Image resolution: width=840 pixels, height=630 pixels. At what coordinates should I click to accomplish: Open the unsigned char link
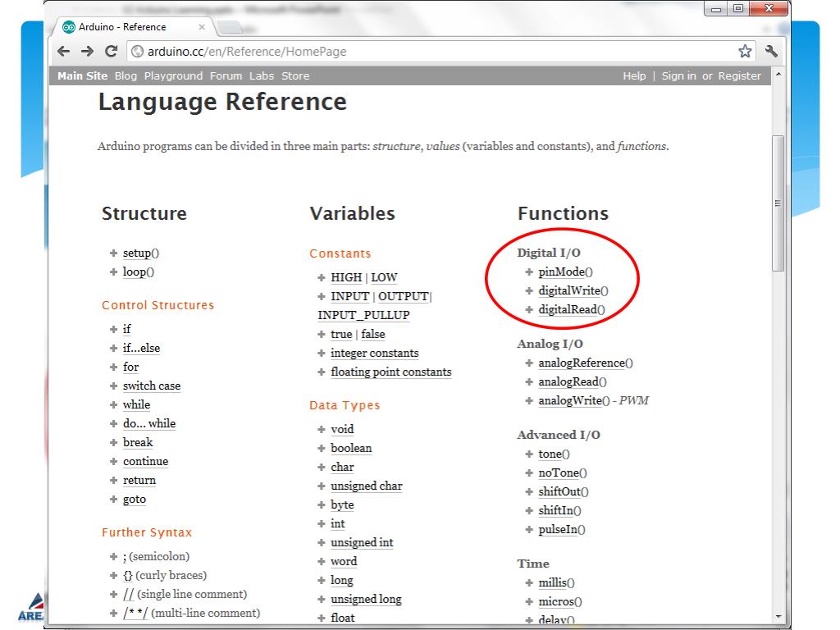coord(367,486)
